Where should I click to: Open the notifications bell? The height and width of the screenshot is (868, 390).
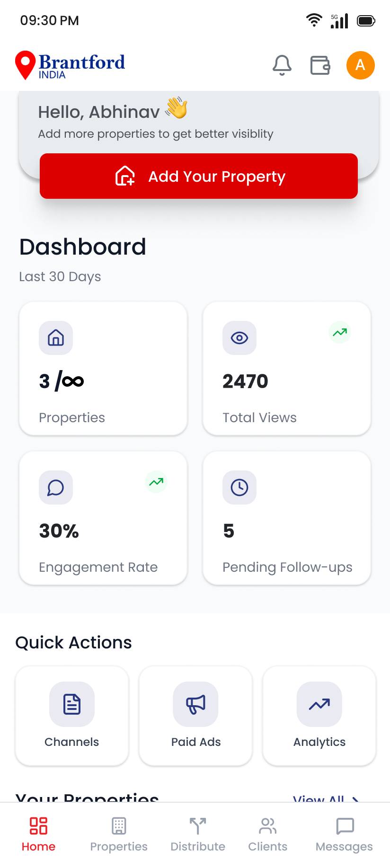click(282, 65)
